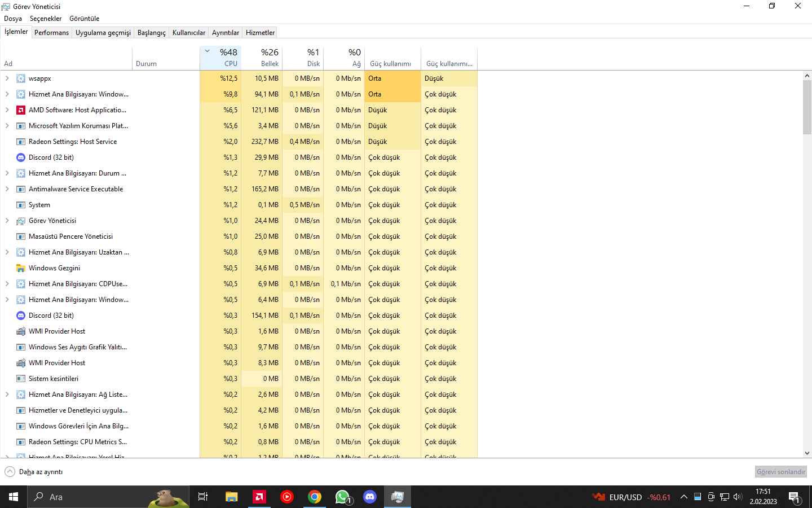Switch to the Kullanıcılar tab
Viewport: 812px width, 508px height.
(x=189, y=33)
